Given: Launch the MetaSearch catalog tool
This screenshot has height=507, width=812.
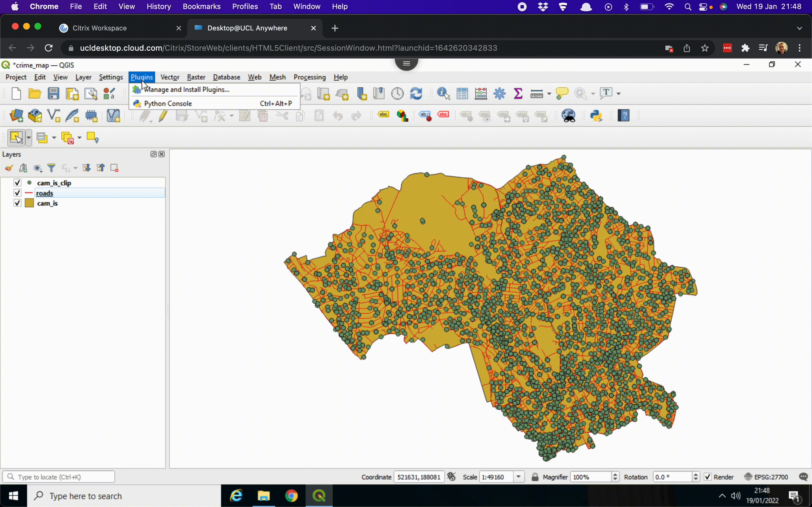Looking at the screenshot, I should click(x=569, y=115).
